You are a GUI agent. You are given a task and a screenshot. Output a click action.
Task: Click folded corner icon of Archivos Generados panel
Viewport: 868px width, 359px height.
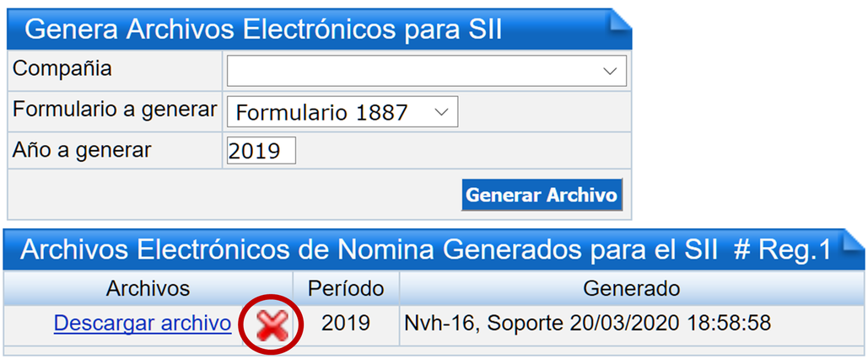[x=853, y=241]
